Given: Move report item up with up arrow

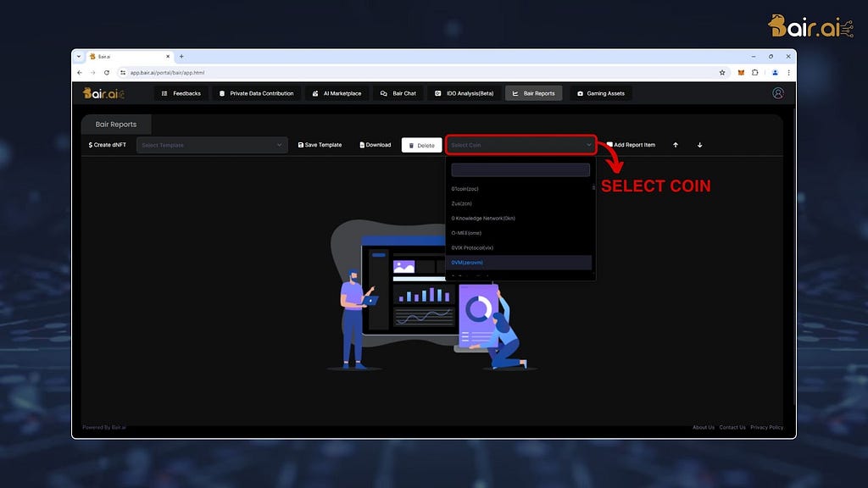Looking at the screenshot, I should click(x=676, y=145).
